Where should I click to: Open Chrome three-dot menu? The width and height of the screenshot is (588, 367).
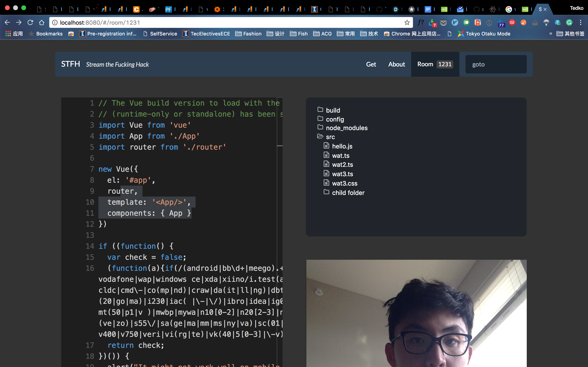(x=581, y=23)
